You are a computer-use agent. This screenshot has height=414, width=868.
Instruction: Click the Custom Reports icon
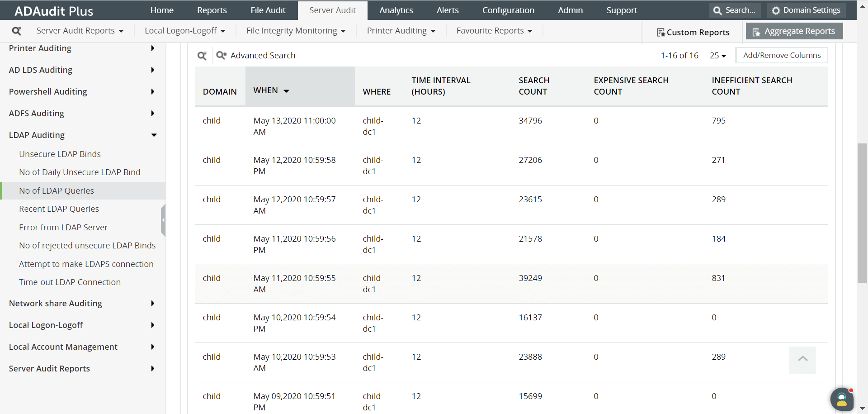661,32
